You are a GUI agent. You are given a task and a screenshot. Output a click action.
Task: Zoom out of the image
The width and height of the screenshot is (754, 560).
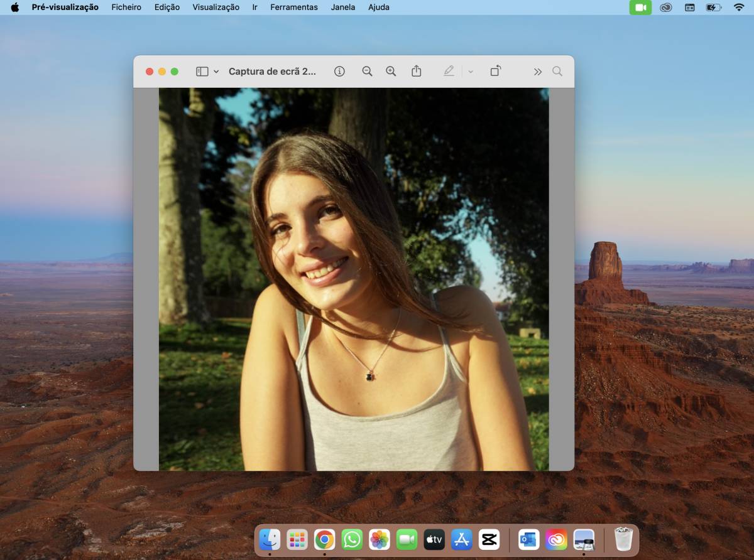368,72
